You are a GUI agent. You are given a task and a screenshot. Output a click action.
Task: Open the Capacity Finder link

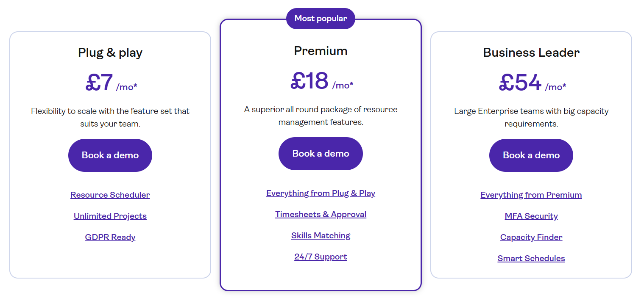(531, 237)
